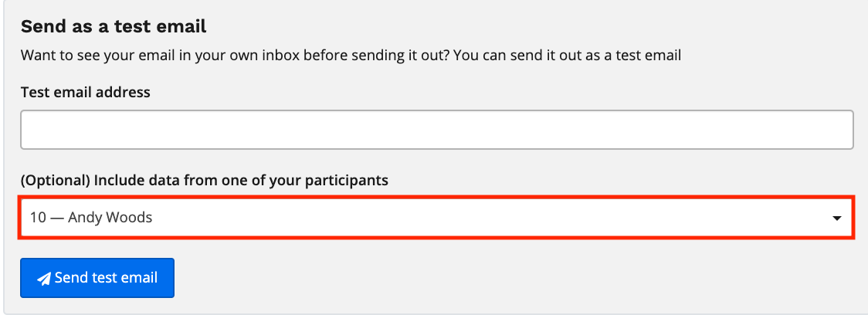
Task: Open the participant dropdown showing Andy Woods
Action: 436,218
